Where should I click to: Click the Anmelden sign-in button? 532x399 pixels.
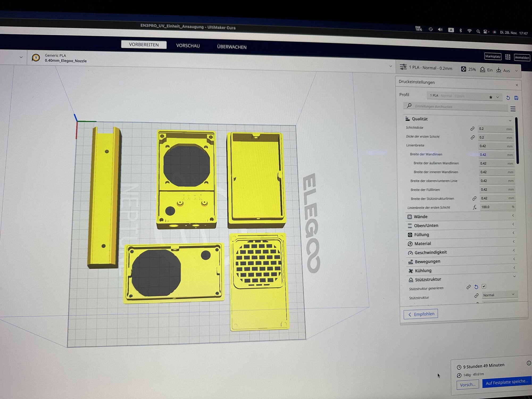(522, 57)
